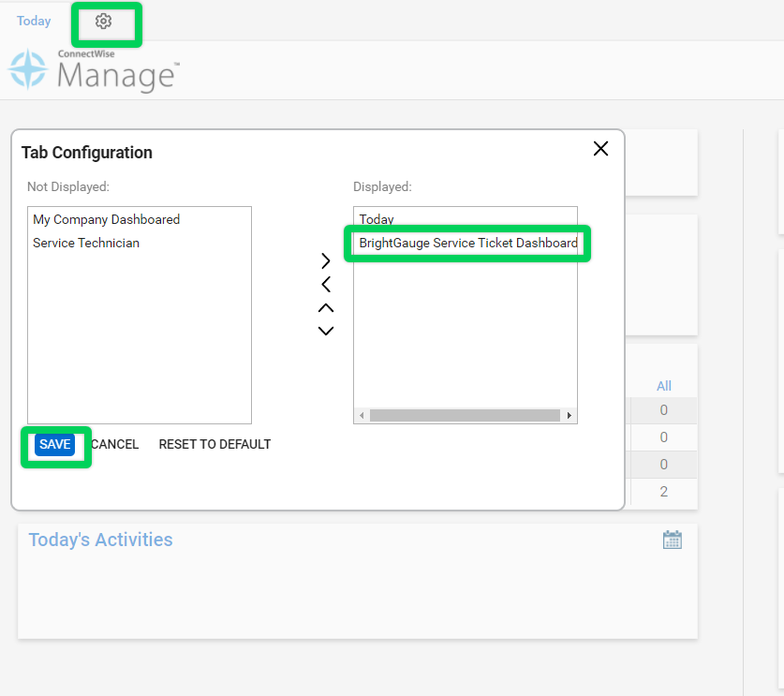
Task: Open the Today's Activities heading
Action: point(100,540)
